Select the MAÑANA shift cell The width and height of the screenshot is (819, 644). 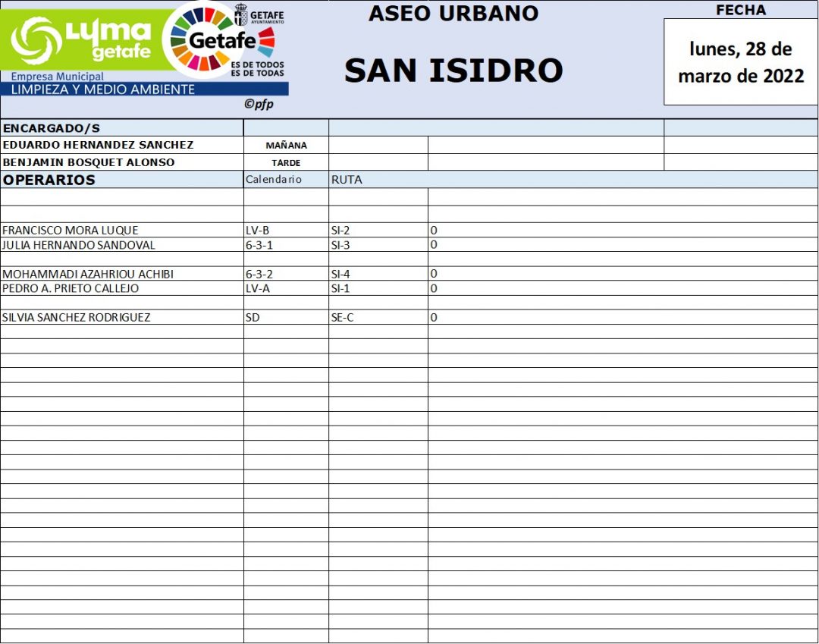[x=286, y=145]
